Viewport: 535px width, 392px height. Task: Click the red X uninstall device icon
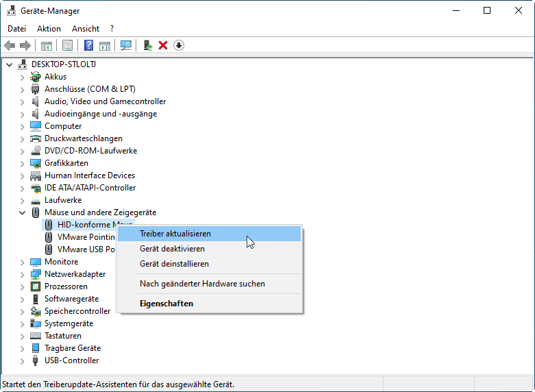tap(163, 45)
